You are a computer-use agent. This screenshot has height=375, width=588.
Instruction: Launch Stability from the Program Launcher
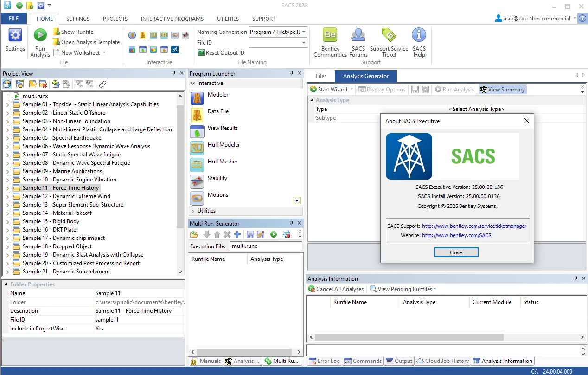tap(217, 178)
